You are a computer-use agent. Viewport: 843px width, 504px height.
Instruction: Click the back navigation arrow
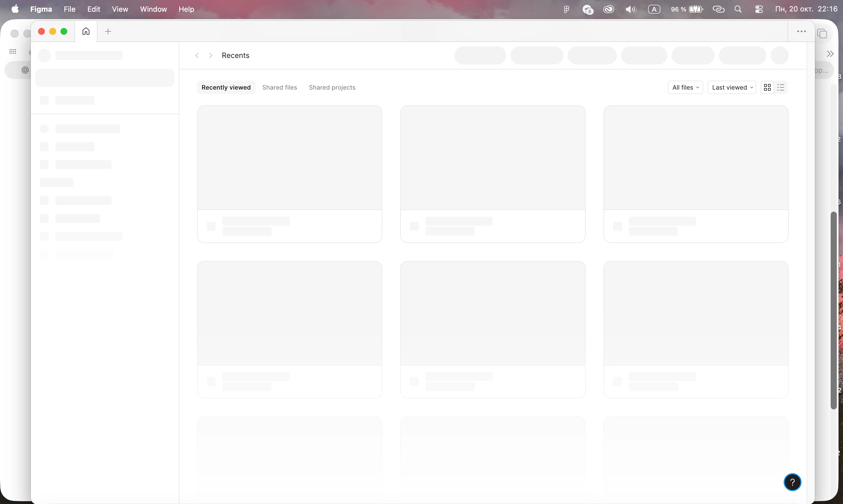click(x=197, y=55)
